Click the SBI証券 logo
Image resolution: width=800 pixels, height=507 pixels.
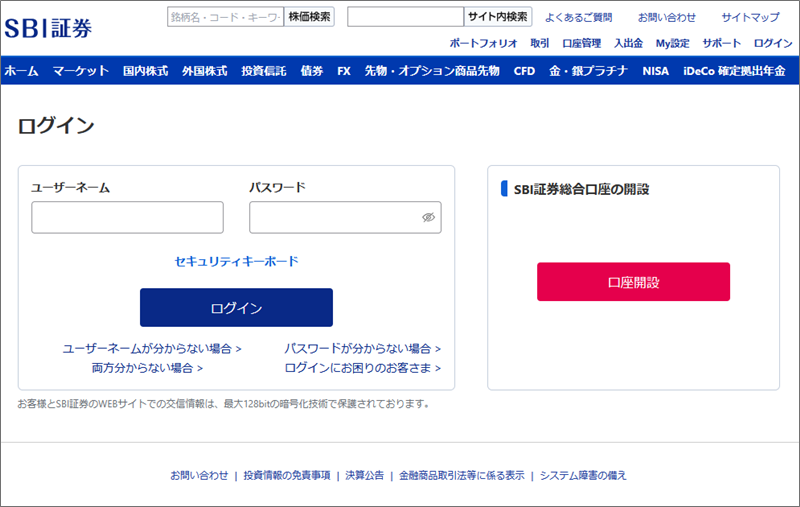click(x=48, y=28)
